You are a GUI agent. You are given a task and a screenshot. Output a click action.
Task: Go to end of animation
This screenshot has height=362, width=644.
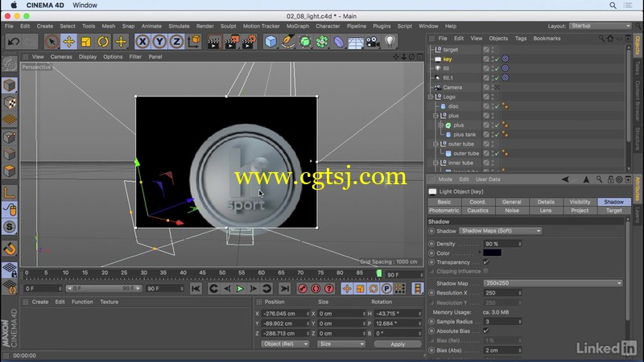click(x=284, y=289)
